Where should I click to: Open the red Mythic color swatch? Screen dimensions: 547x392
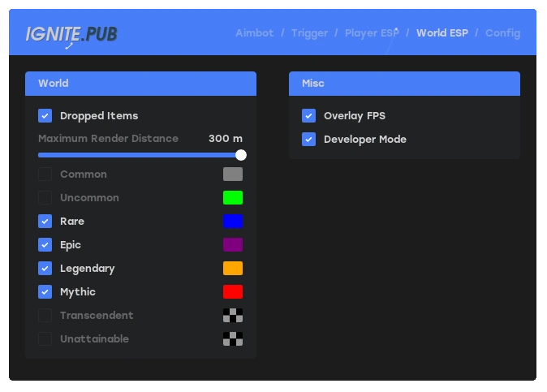(233, 292)
